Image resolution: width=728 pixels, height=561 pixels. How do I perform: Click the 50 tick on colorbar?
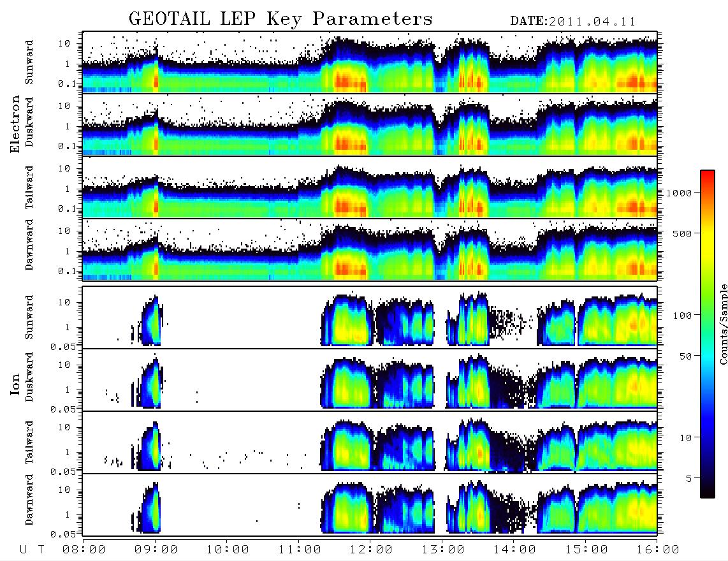685,356
